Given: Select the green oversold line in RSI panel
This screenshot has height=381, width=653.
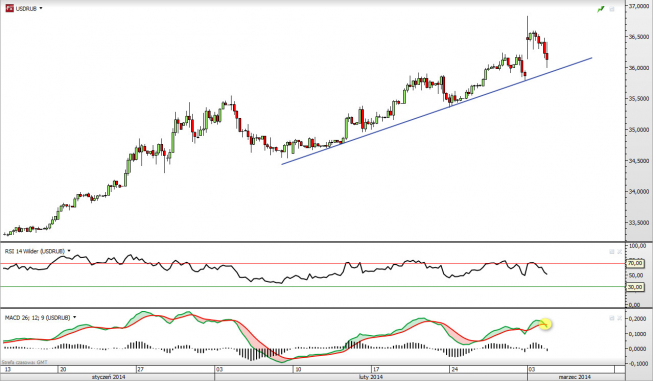Looking at the screenshot, I should (312, 286).
